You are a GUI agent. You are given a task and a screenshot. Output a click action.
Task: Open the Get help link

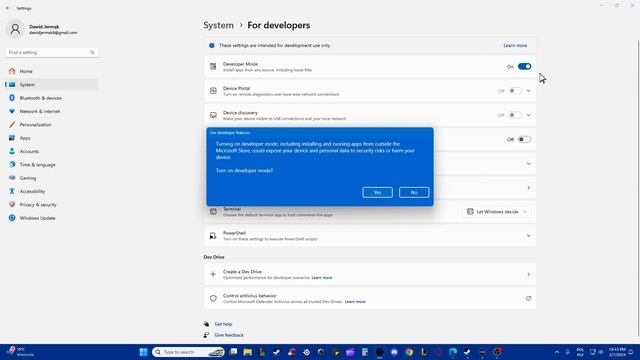[223, 324]
